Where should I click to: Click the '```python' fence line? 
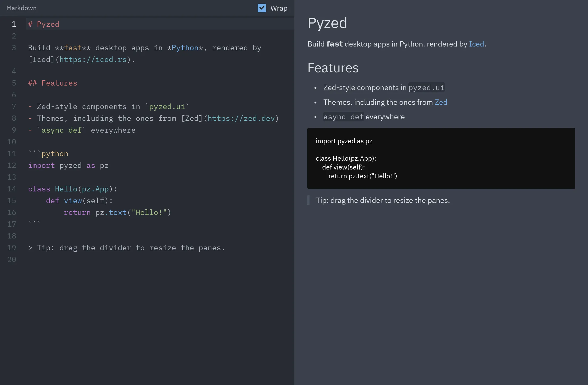(x=48, y=153)
